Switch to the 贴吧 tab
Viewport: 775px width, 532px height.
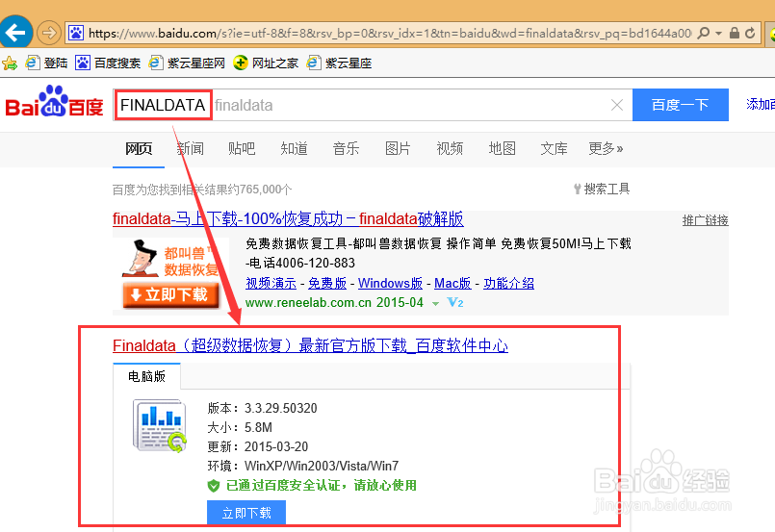[x=242, y=148]
